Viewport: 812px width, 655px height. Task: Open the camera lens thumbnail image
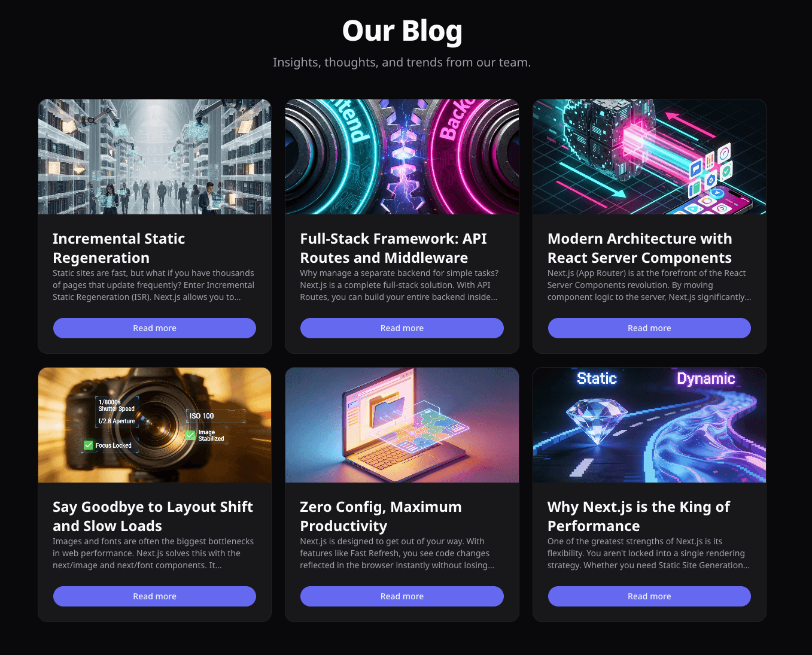(154, 425)
